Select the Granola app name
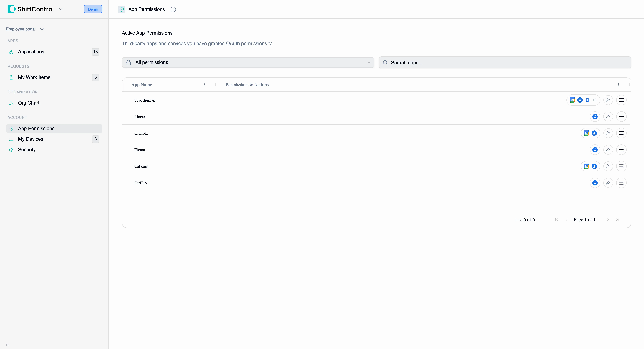This screenshot has width=644, height=349. [x=141, y=133]
